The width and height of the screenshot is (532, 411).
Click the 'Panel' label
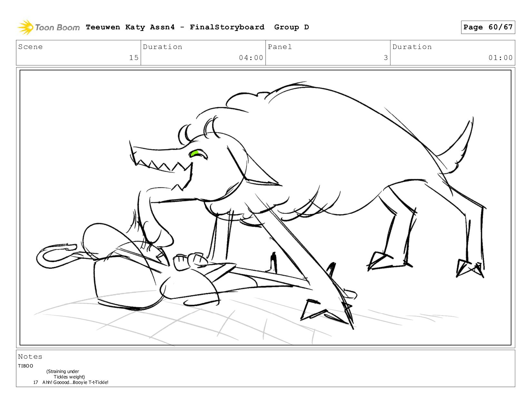(x=280, y=47)
